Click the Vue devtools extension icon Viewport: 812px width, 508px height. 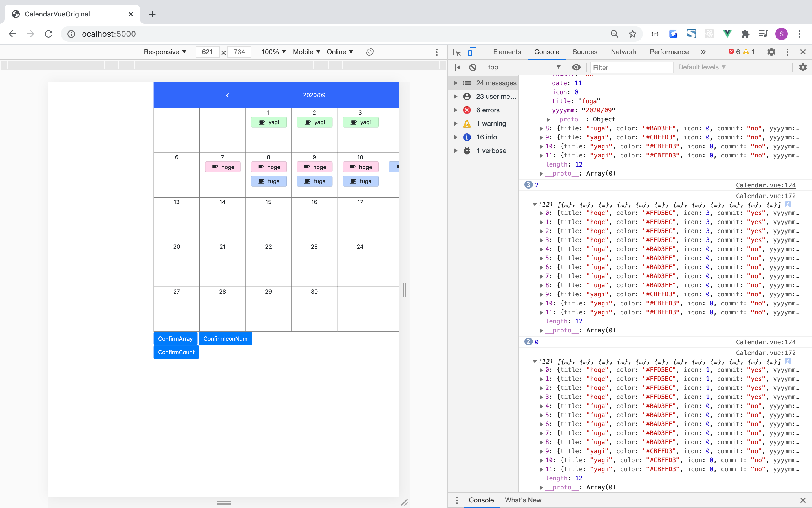(727, 34)
